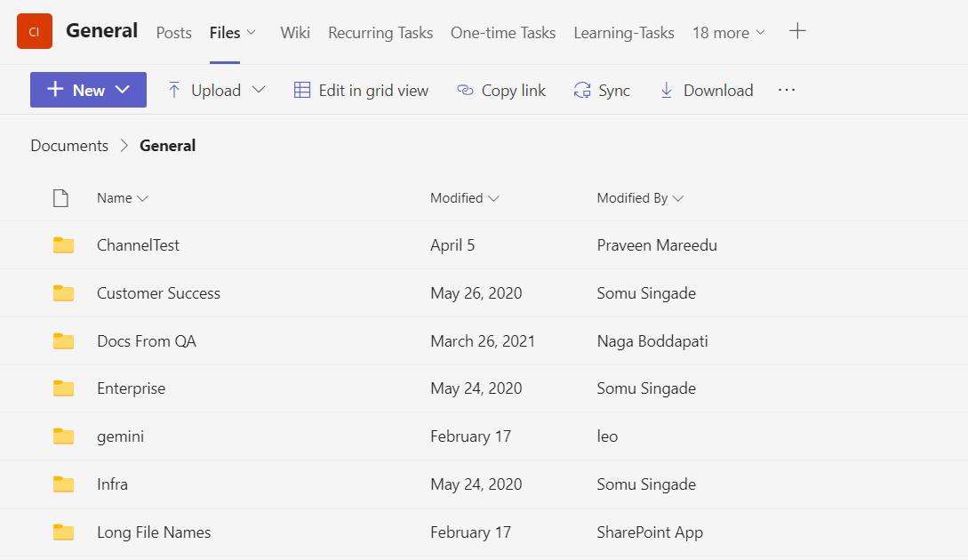Open the Customer Success folder
The image size is (968, 560).
pos(158,293)
